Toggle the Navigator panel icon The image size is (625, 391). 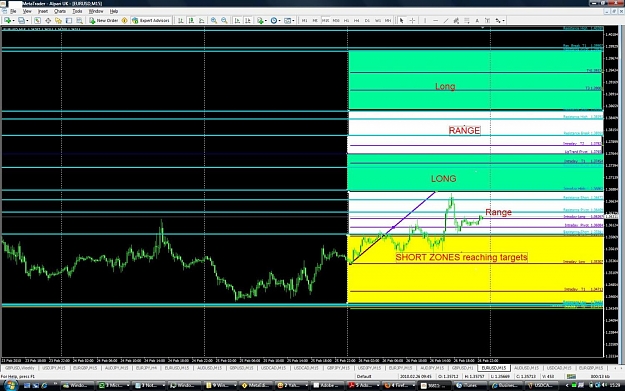[x=58, y=20]
